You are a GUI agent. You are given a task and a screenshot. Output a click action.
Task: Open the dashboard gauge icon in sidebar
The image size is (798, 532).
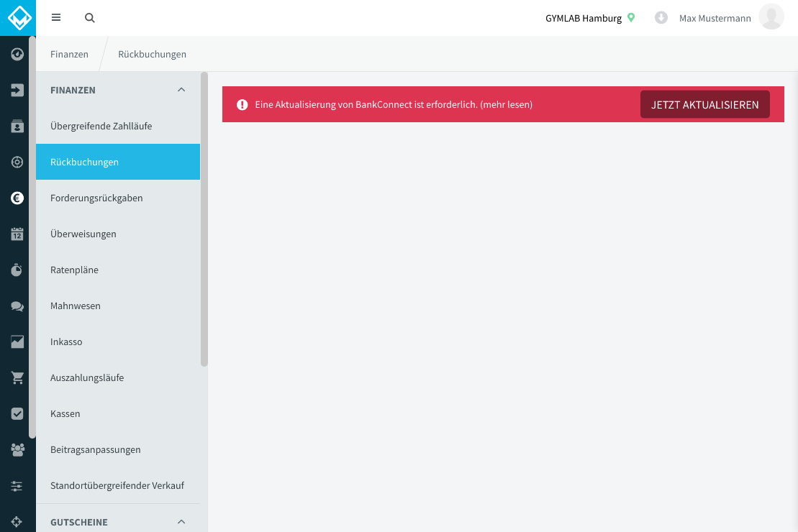point(17,54)
